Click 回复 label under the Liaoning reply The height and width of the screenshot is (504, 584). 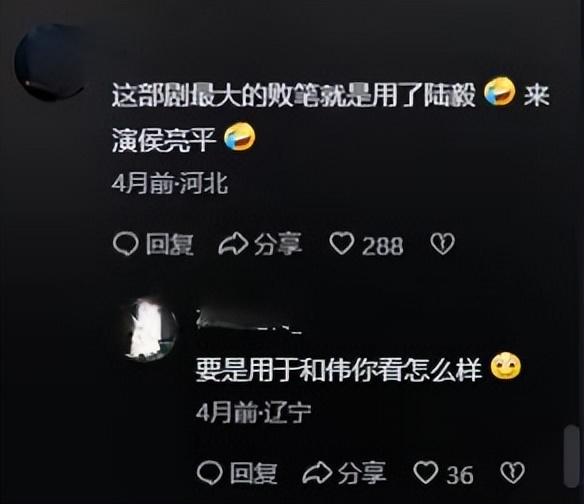click(254, 473)
